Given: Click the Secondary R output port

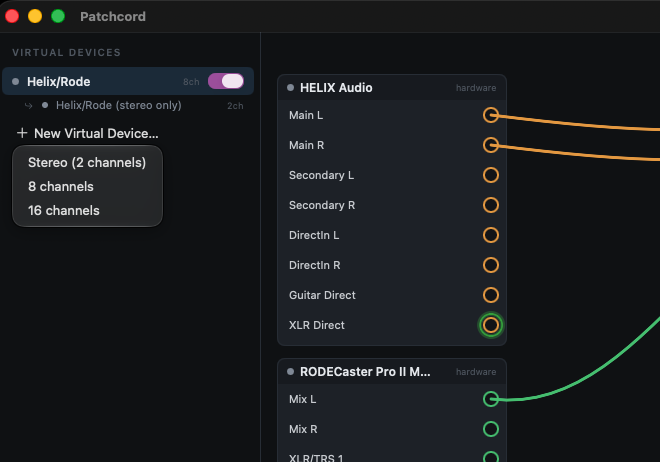Looking at the screenshot, I should point(491,205).
